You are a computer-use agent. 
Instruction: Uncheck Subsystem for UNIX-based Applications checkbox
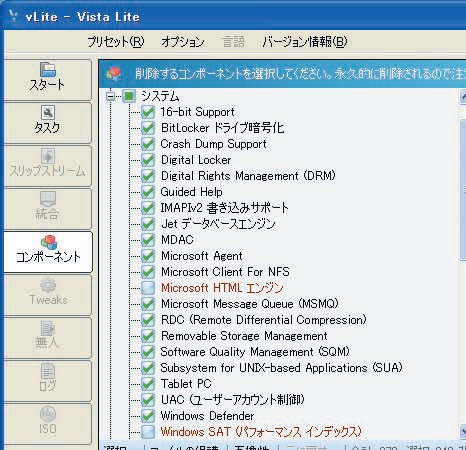point(148,368)
